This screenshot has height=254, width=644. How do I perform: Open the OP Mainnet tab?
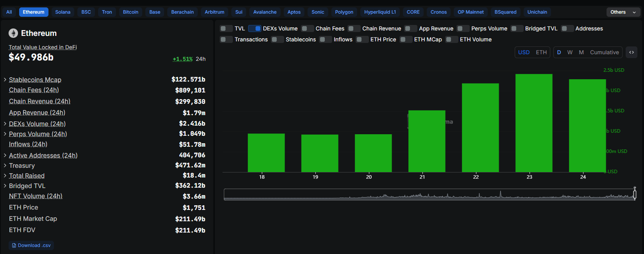470,12
